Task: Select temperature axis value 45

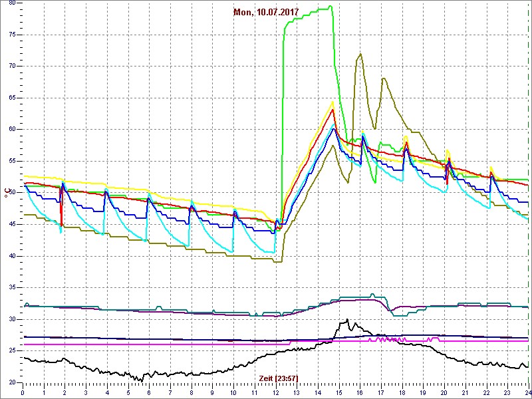Action: pos(11,225)
